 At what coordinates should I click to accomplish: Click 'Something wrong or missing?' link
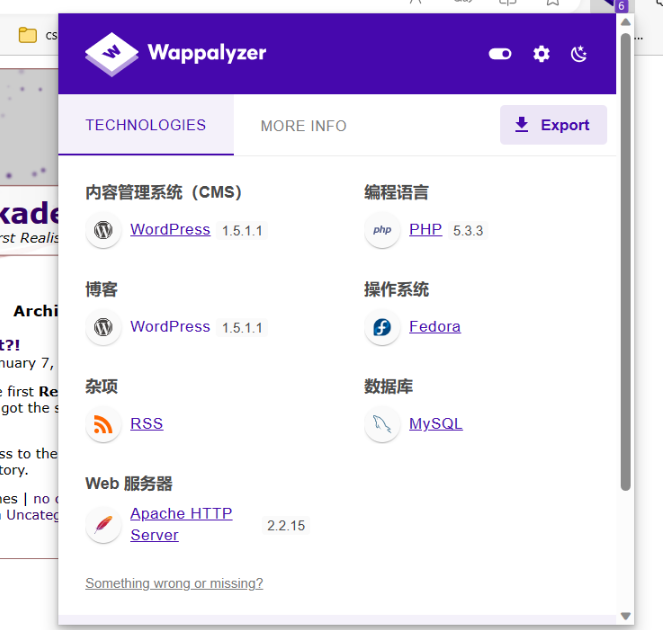click(x=174, y=584)
